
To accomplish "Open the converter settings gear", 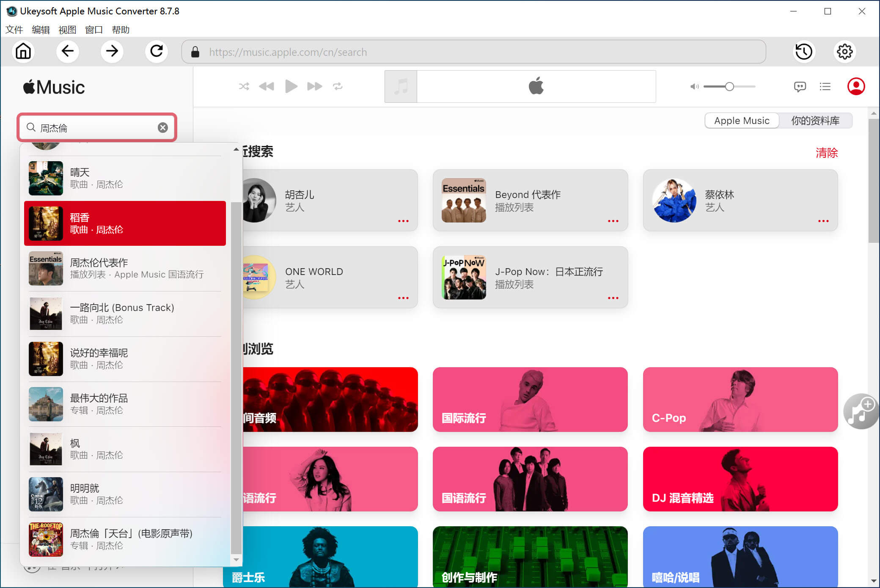I will click(844, 52).
